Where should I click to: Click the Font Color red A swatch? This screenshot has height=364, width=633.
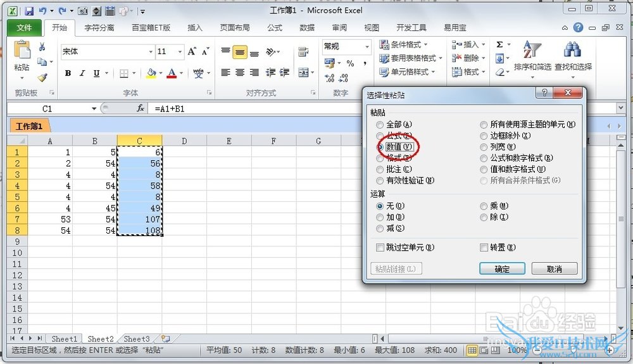[x=172, y=73]
